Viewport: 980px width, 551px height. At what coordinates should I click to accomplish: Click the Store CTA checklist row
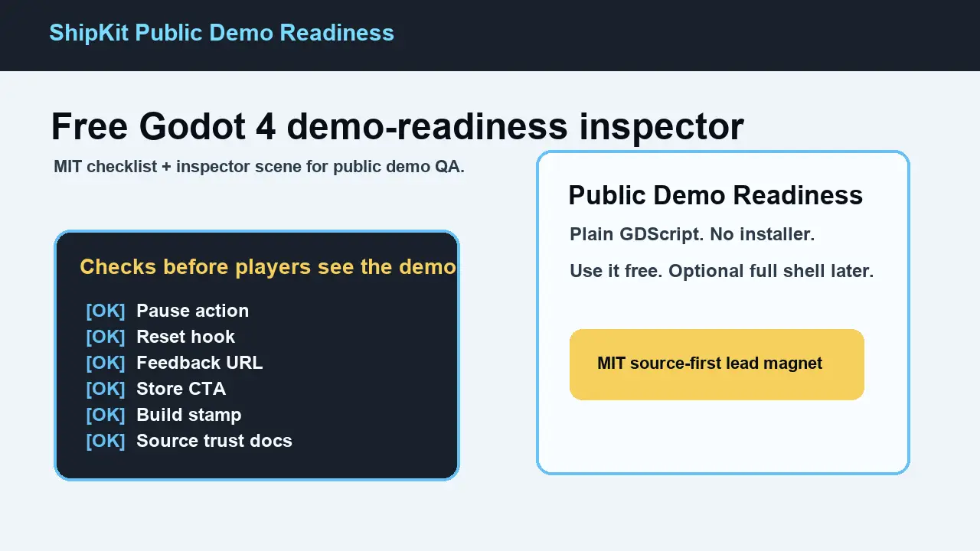coord(155,389)
